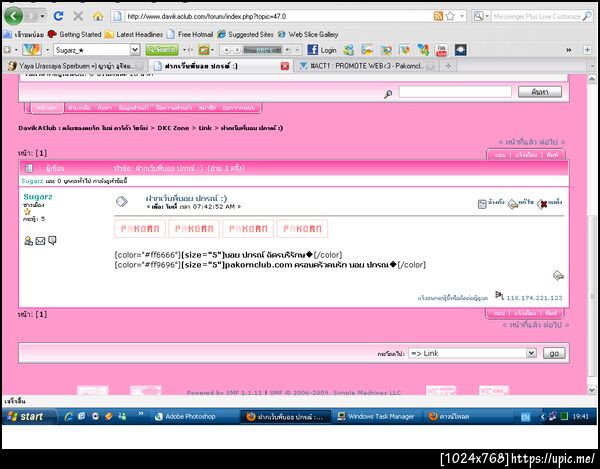Click the Facebook Login toolbar button

coord(323,50)
